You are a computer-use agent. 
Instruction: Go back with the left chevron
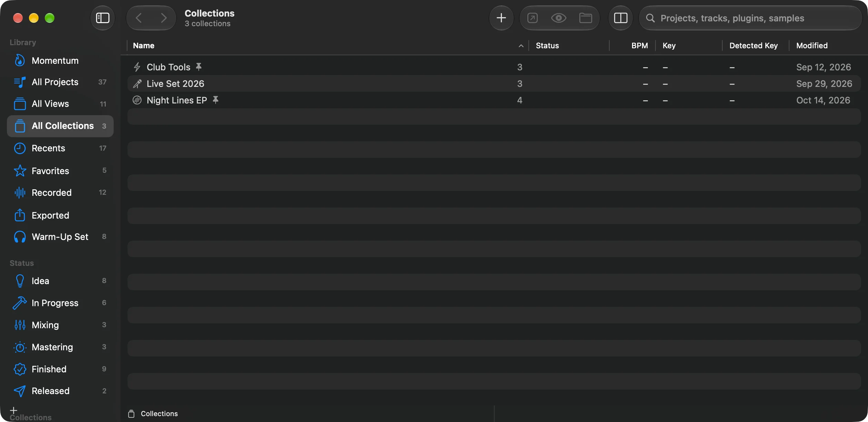coord(139,18)
